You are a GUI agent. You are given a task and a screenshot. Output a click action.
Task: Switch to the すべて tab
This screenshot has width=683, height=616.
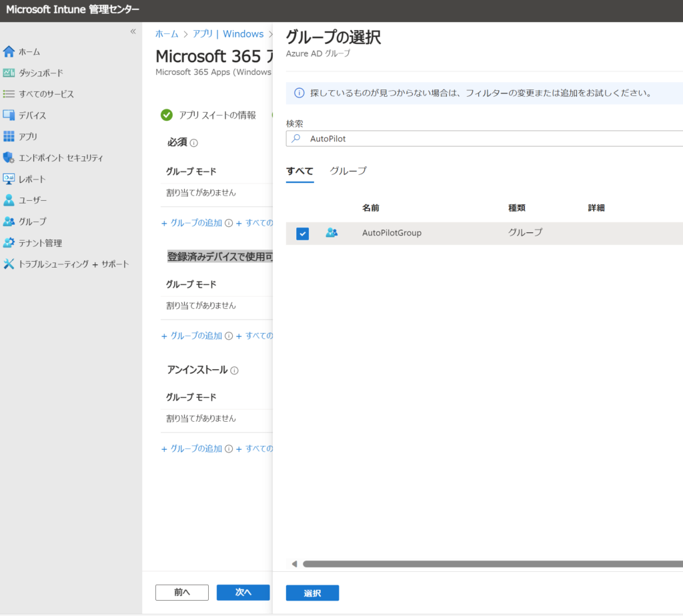pyautogui.click(x=299, y=172)
